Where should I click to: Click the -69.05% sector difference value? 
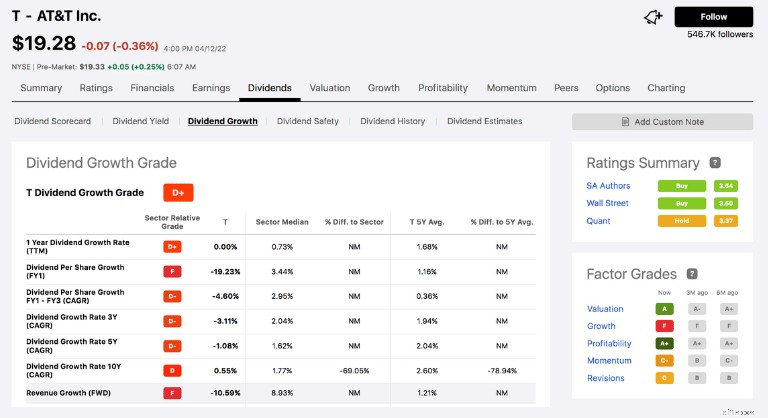pyautogui.click(x=354, y=370)
